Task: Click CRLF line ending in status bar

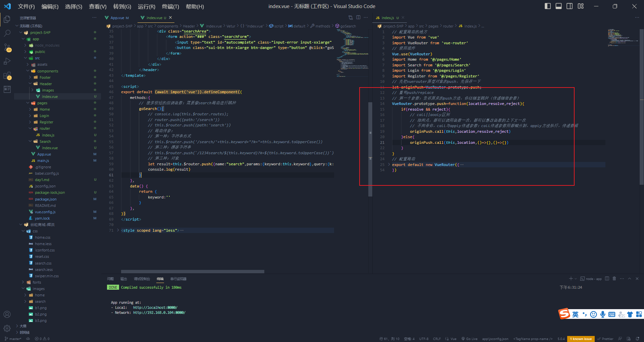Action: click(437, 339)
